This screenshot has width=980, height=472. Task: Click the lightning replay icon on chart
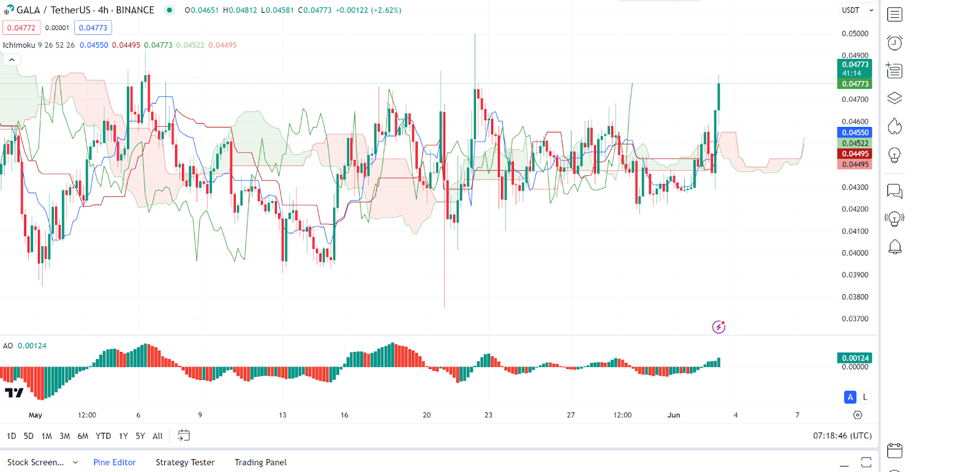[718, 327]
